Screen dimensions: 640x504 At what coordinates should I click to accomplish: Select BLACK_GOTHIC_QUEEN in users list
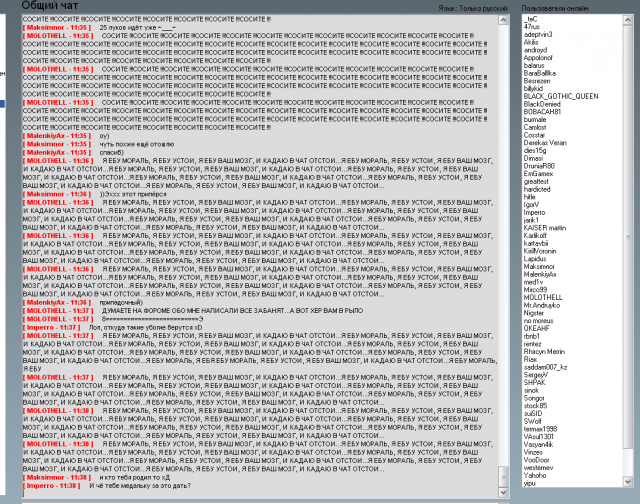561,97
